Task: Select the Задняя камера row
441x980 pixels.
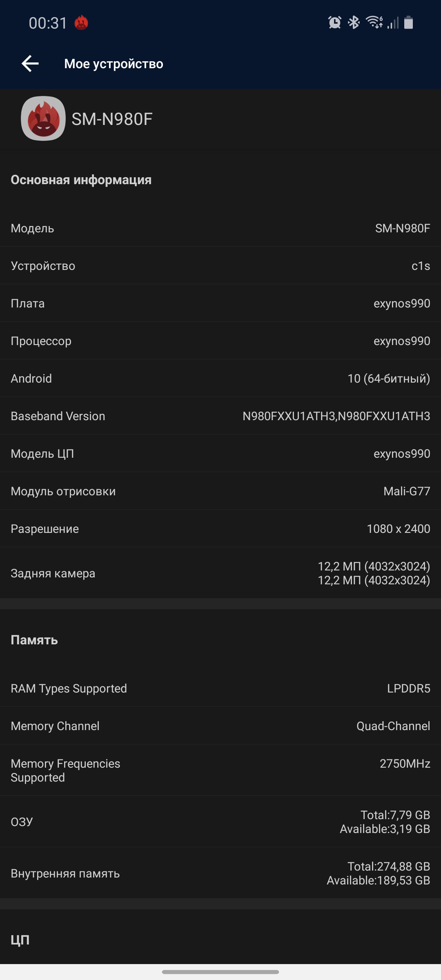Action: pyautogui.click(x=220, y=573)
